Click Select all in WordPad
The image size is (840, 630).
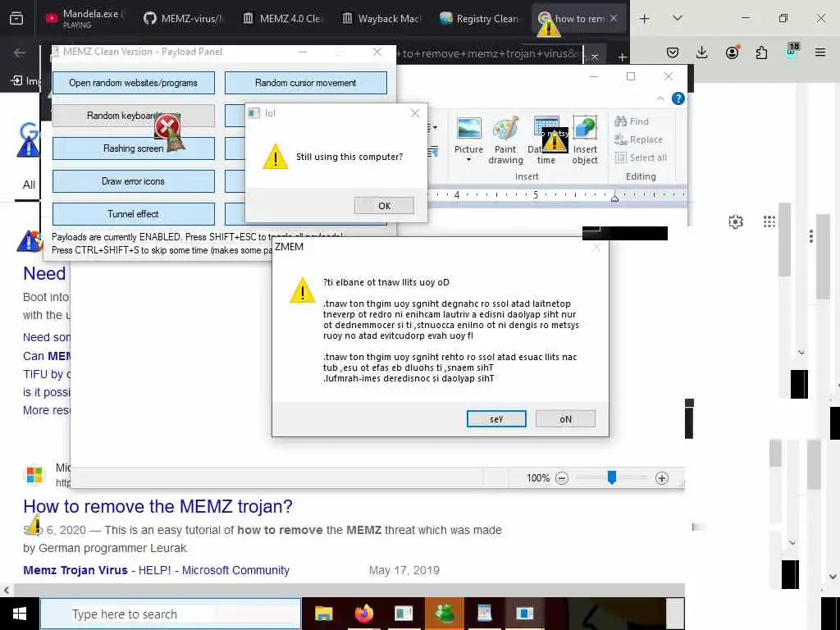[x=641, y=157]
